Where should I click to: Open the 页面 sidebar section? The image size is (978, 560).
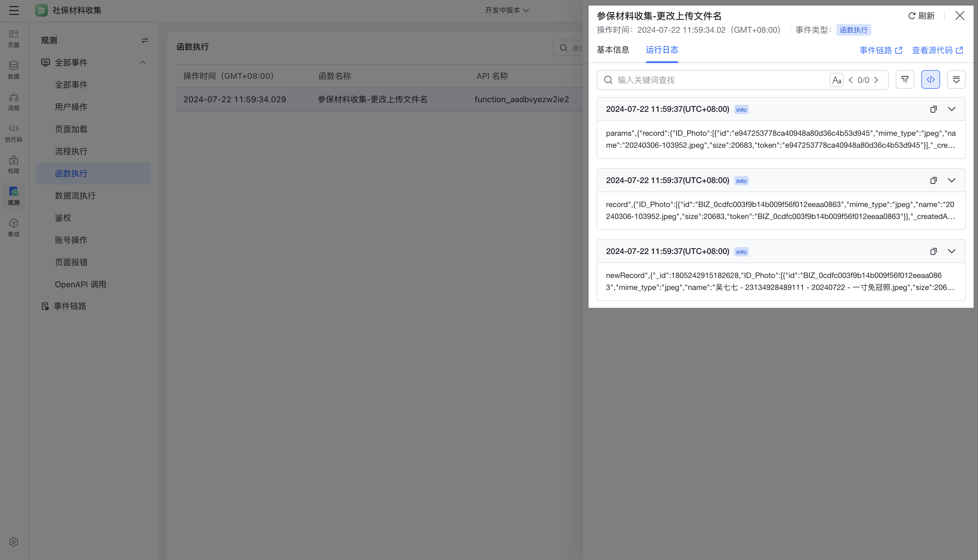[x=14, y=39]
